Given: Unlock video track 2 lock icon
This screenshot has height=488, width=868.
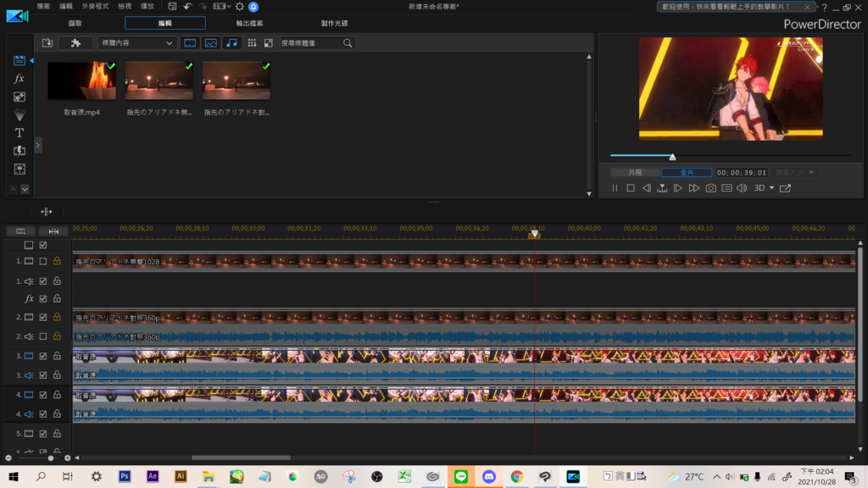Looking at the screenshot, I should coord(57,317).
